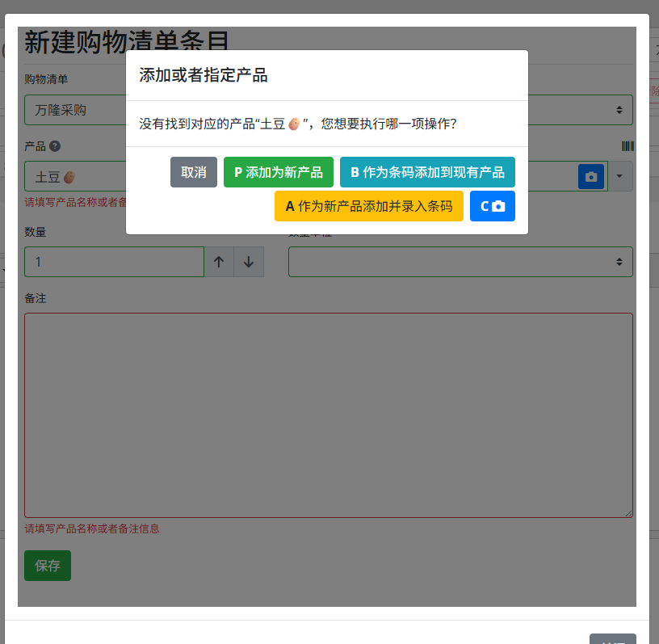Click the help question mark next to 产品
Image resolution: width=659 pixels, height=644 pixels.
tap(55, 146)
